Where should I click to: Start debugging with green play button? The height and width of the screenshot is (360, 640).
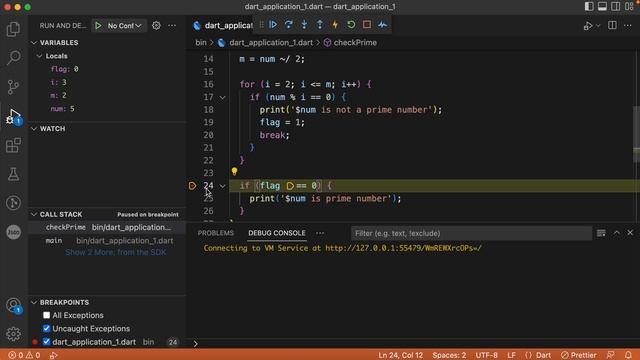98,26
